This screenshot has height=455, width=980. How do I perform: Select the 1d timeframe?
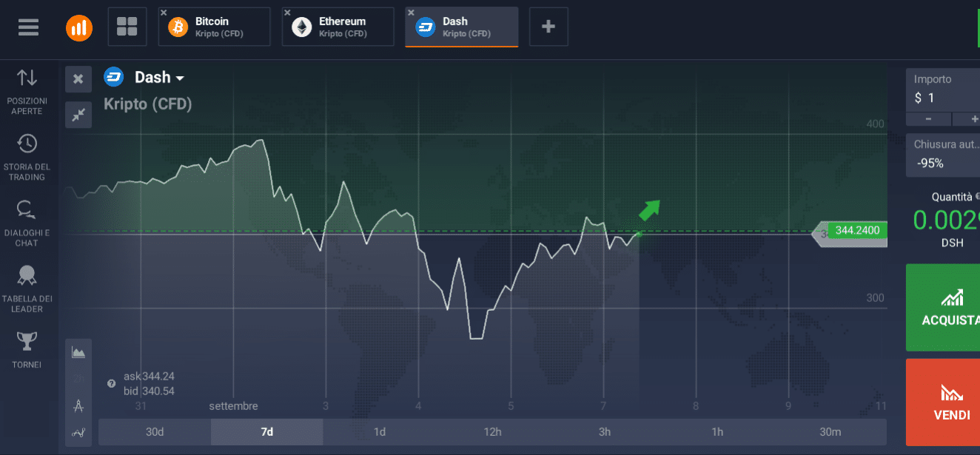pyautogui.click(x=380, y=432)
